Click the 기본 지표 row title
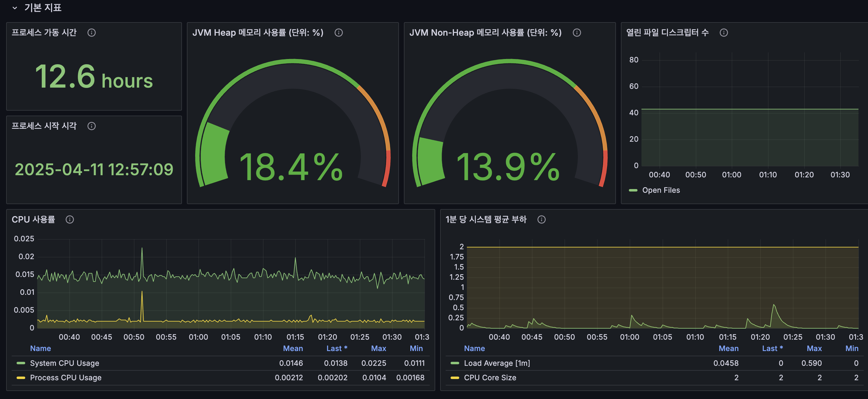The width and height of the screenshot is (868, 399). point(43,8)
